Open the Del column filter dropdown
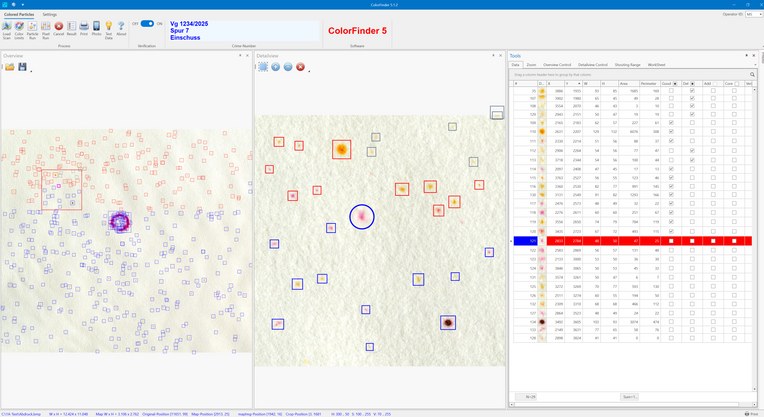This screenshot has height=417, width=764. 692,84
